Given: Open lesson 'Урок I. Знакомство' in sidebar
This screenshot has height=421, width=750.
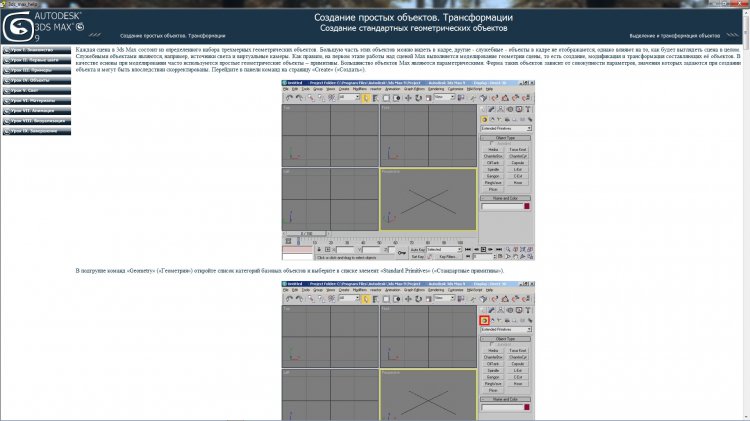Looking at the screenshot, I should pyautogui.click(x=37, y=50).
